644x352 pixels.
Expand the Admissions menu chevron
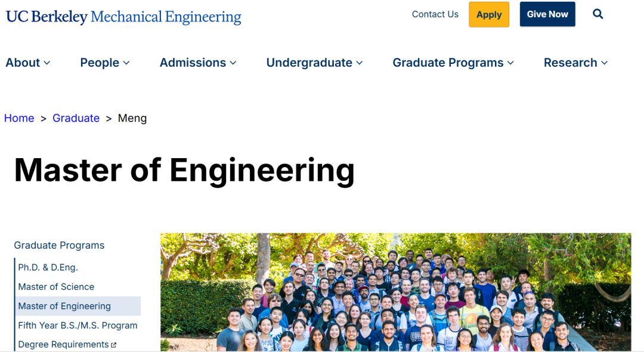pyautogui.click(x=233, y=63)
